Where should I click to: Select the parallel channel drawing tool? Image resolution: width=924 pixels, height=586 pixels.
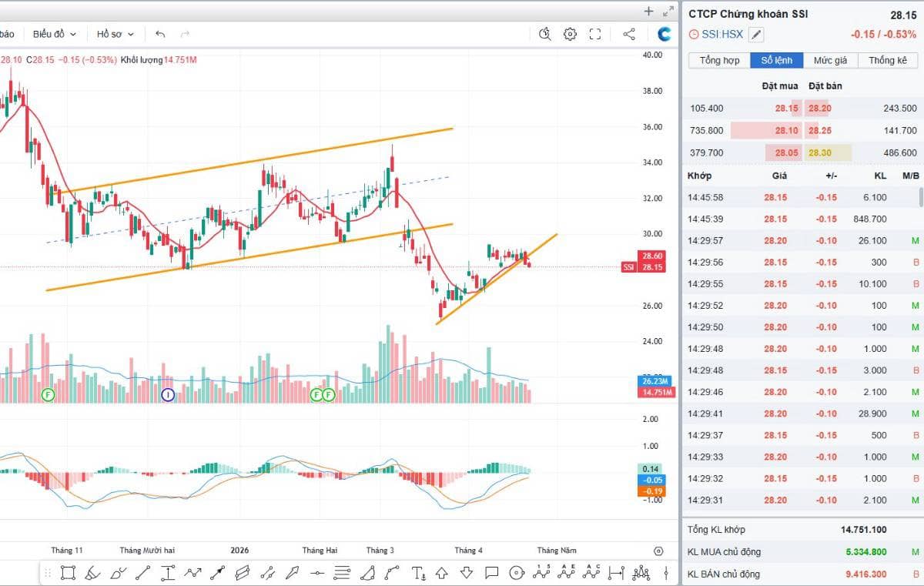point(243,573)
